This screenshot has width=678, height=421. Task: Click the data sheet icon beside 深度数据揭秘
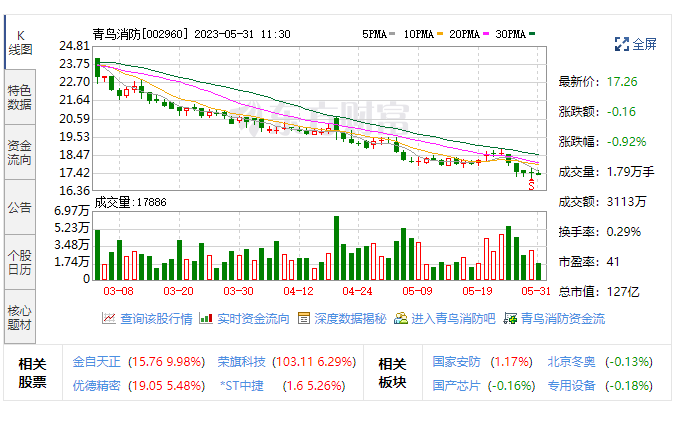[x=304, y=319]
